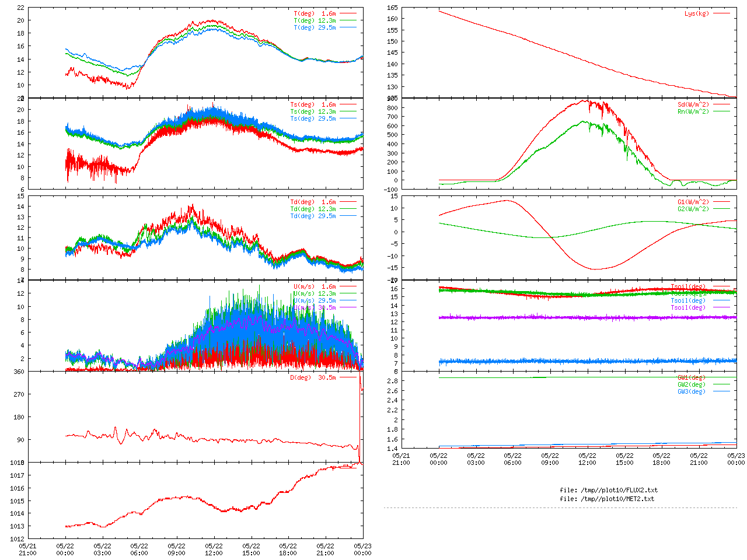The height and width of the screenshot is (560, 747).
Task: Click '05/21 21:00' under the right plots
Action: click(401, 459)
